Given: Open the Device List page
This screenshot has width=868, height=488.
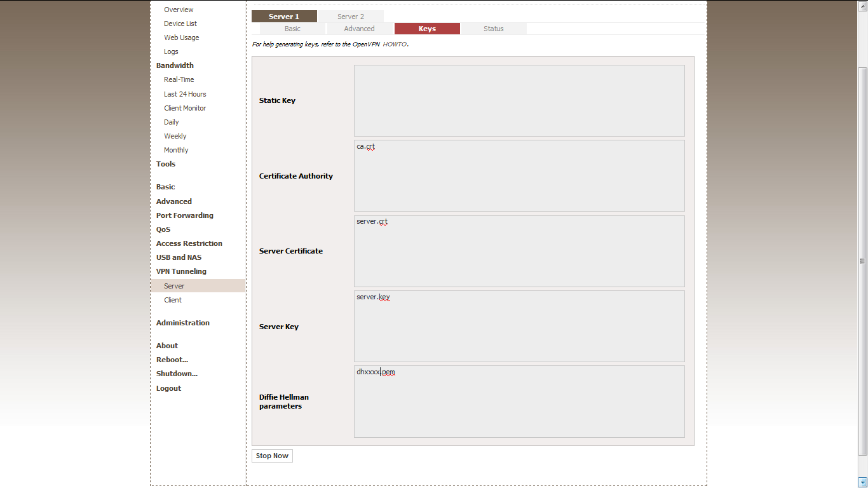Looking at the screenshot, I should (180, 24).
